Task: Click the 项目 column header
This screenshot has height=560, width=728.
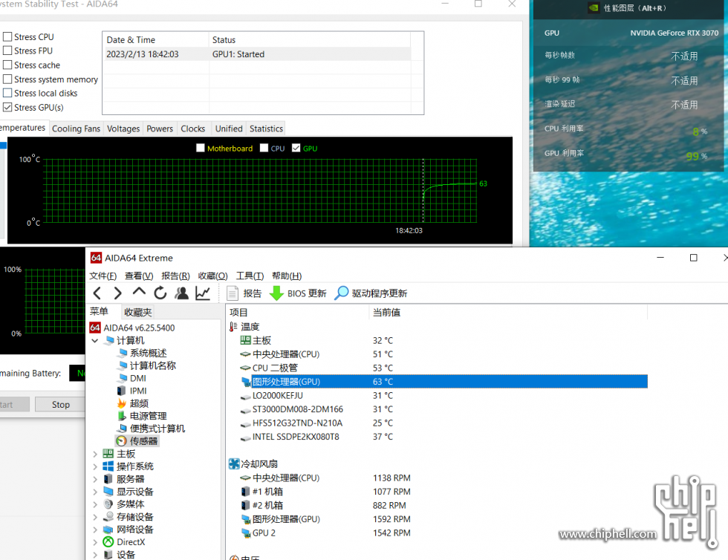Action: tap(297, 313)
